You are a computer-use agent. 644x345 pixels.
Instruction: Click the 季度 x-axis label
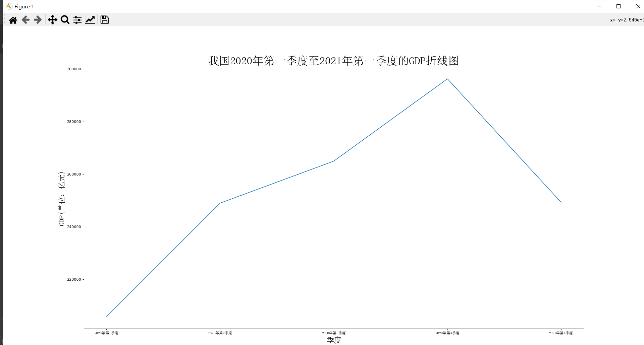click(x=334, y=340)
